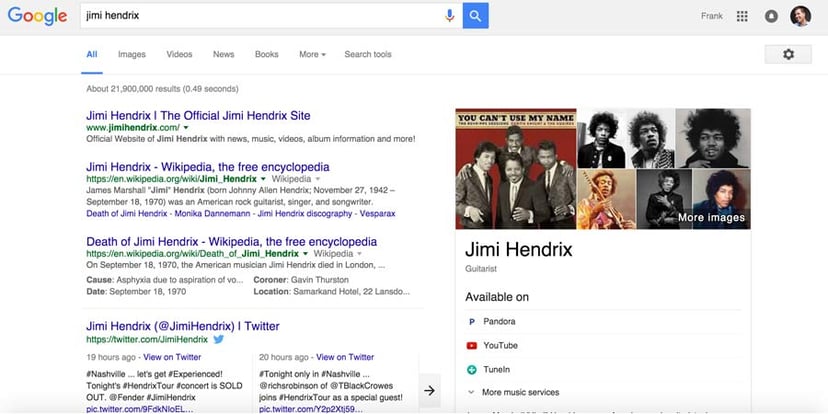Open pic.twitter.com/9FdkNloEL link
The width and height of the screenshot is (828, 414).
pos(139,409)
